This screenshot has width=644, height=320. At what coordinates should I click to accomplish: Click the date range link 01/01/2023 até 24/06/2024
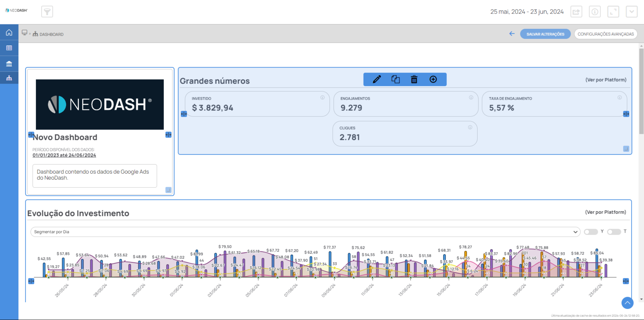[x=64, y=155]
